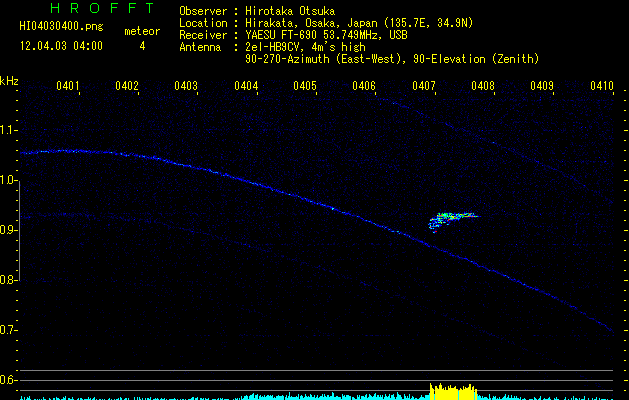Click the 0409 time marker
Screen dimensions: 629x400
pyautogui.click(x=542, y=86)
